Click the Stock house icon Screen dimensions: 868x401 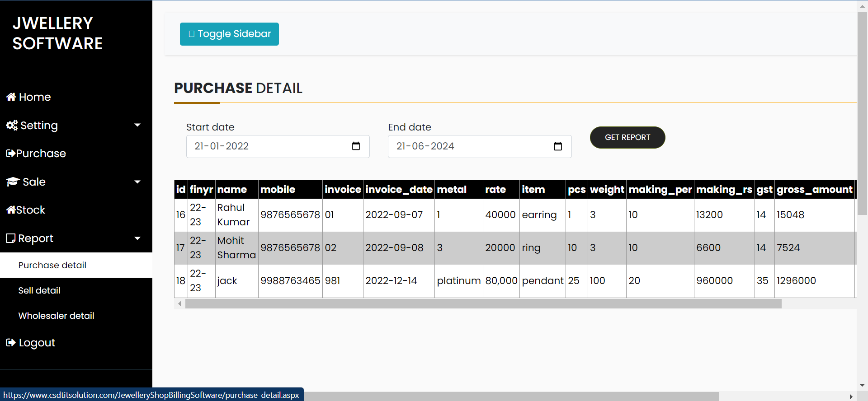[x=11, y=210]
